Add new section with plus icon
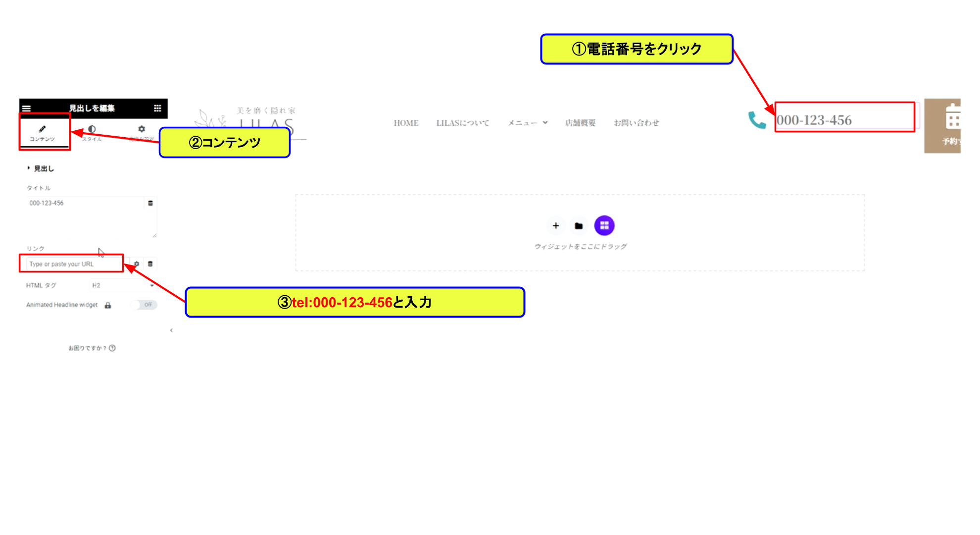Image resolution: width=980 pixels, height=535 pixels. click(556, 225)
